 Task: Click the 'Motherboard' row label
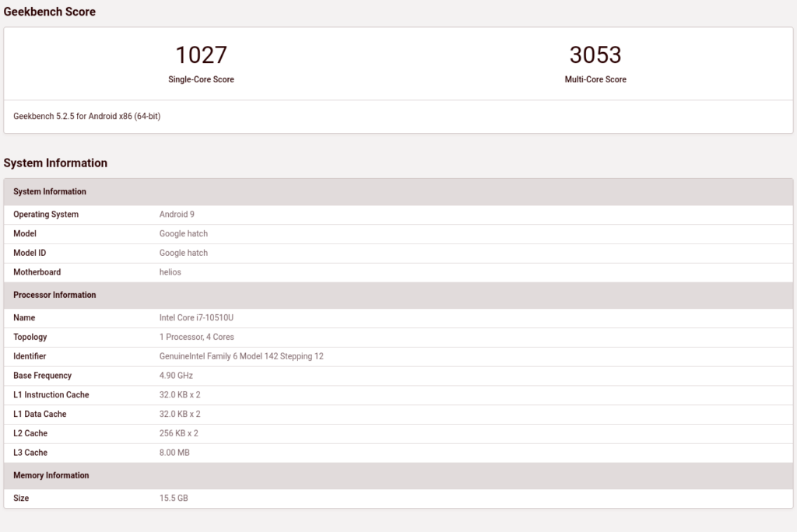pos(37,272)
